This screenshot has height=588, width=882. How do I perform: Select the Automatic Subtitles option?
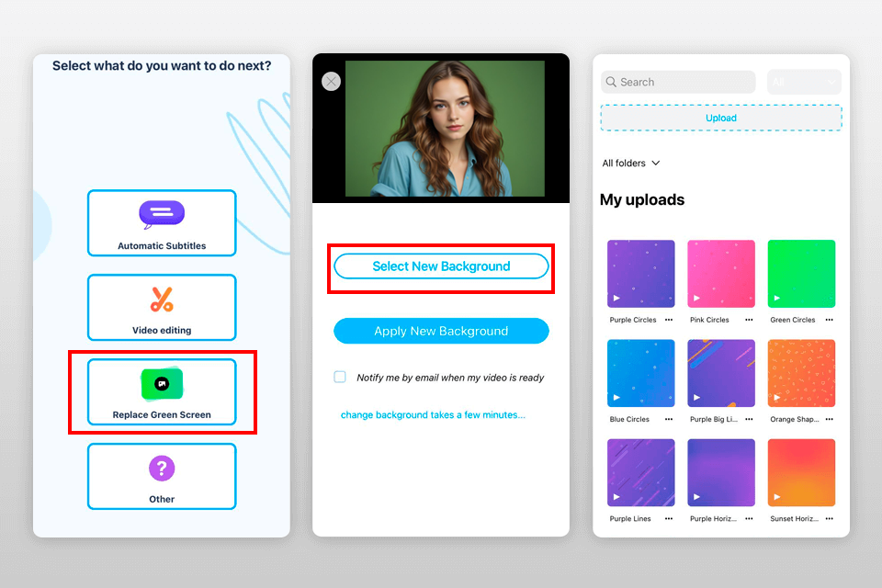pos(162,223)
